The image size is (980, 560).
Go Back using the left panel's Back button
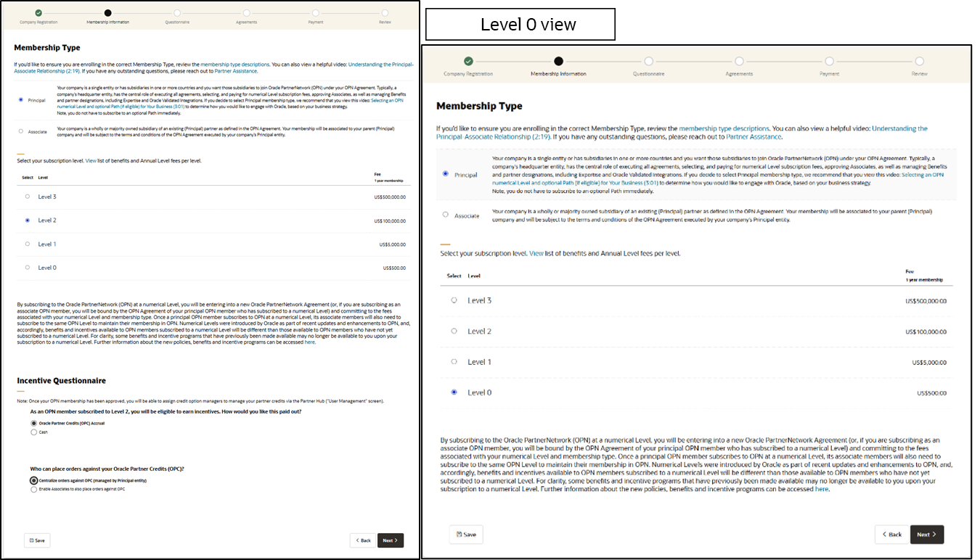pos(363,540)
